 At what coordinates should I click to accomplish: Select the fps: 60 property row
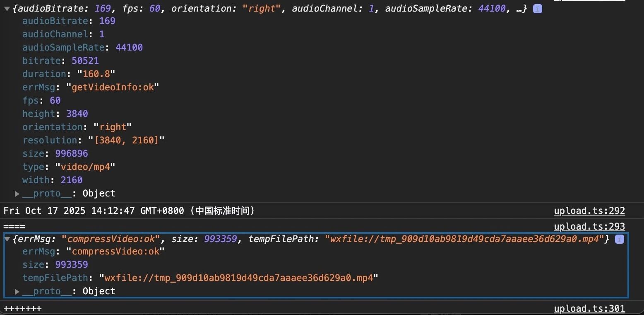click(41, 100)
